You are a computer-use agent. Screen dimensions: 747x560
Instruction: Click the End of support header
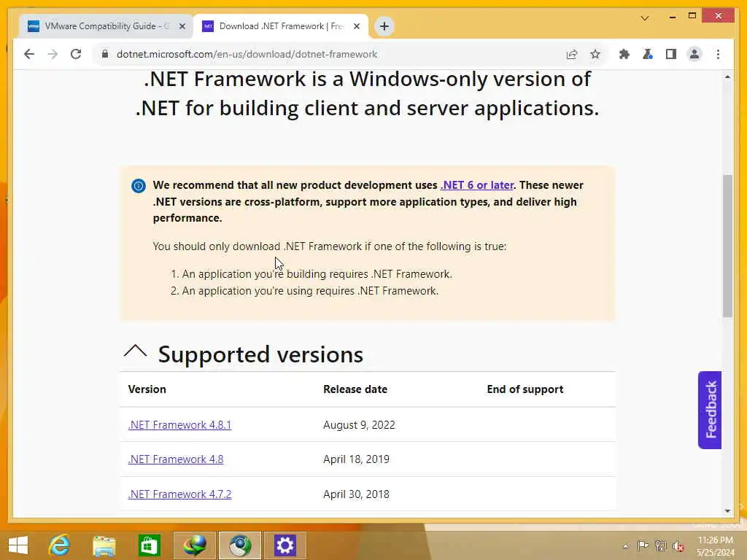coord(525,389)
